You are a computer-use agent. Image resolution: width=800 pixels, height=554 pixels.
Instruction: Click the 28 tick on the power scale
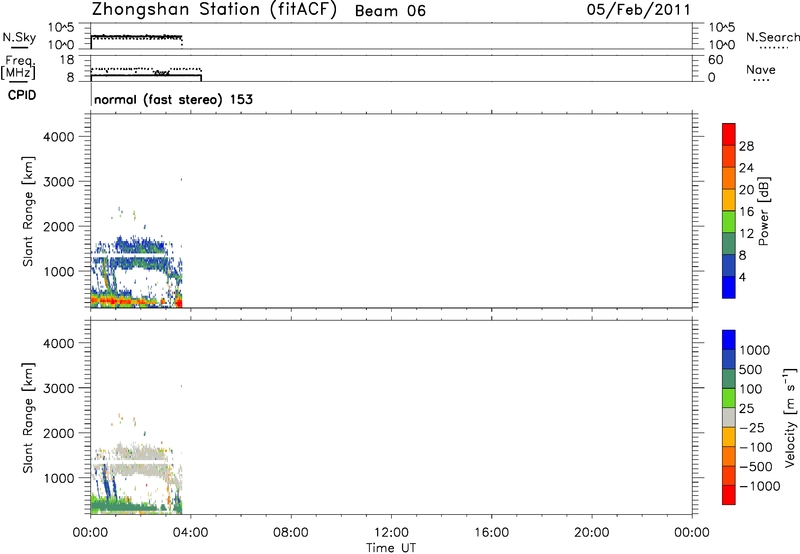[746, 146]
